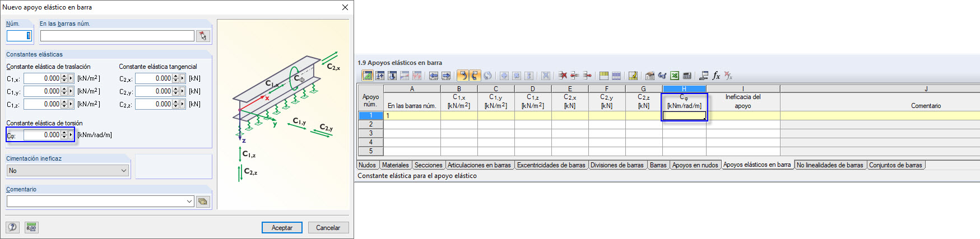The image size is (980, 239).
Task: Select row 5 header in the table
Action: coord(370,151)
